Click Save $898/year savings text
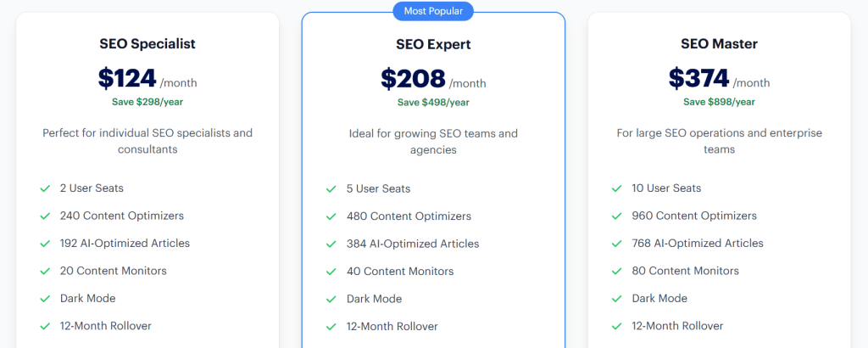Image resolution: width=868 pixels, height=348 pixels. [719, 102]
